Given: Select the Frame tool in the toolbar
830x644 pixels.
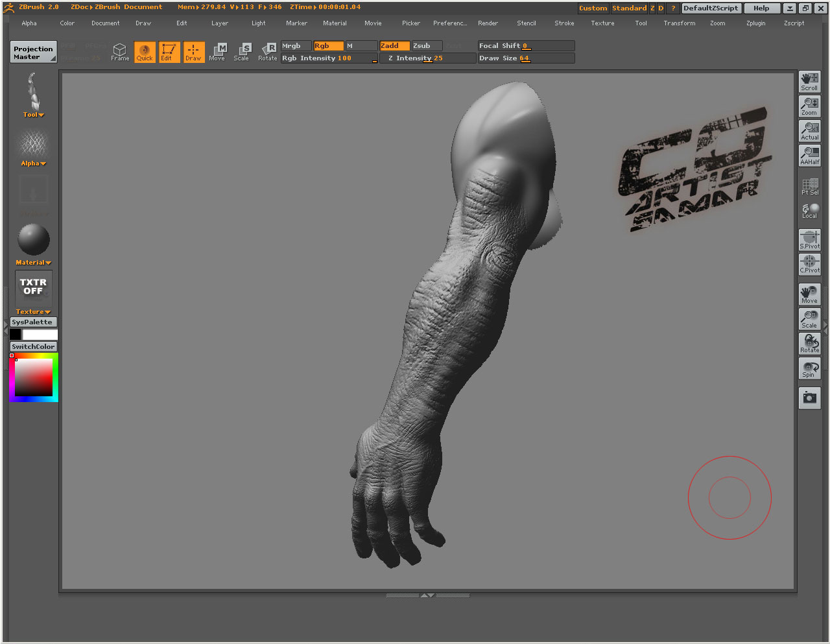Looking at the screenshot, I should pos(119,52).
